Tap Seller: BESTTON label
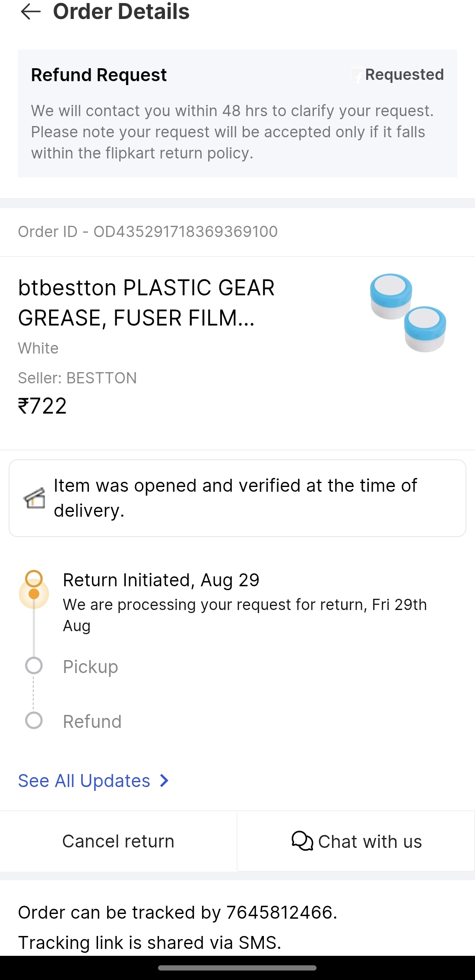Viewport: 475px width, 980px height. (77, 378)
